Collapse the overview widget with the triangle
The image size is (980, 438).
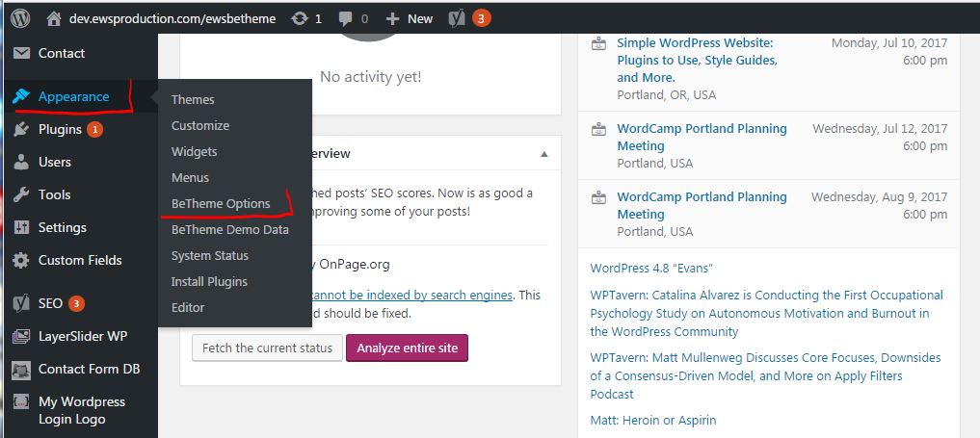(x=544, y=154)
